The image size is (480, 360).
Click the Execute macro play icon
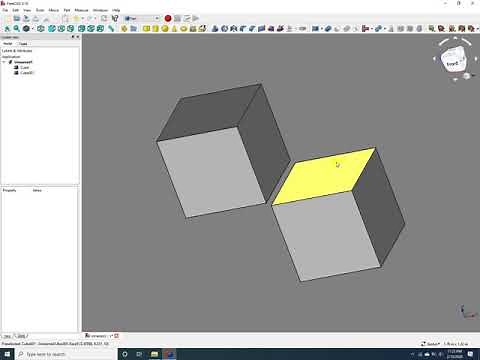click(x=196, y=18)
